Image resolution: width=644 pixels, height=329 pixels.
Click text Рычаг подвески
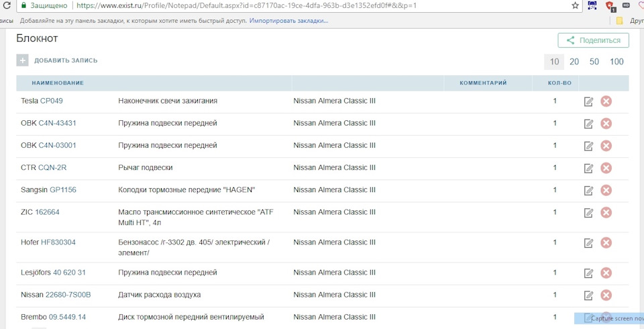pyautogui.click(x=146, y=167)
